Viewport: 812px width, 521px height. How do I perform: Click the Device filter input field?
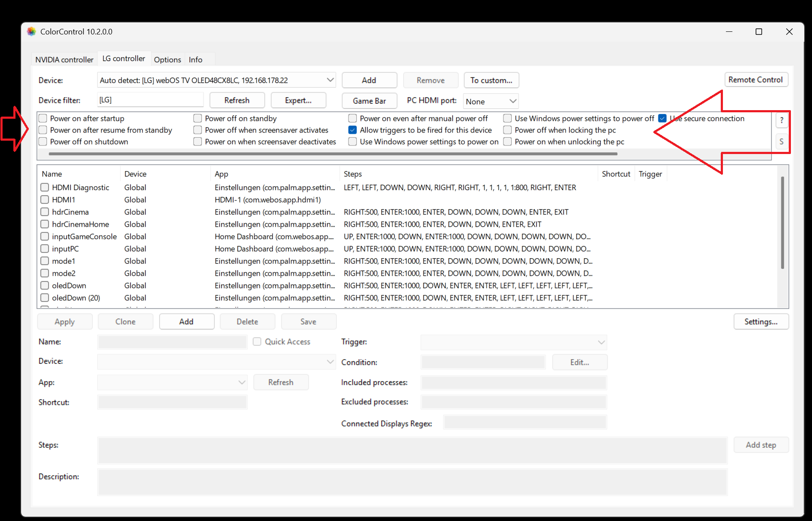pyautogui.click(x=150, y=100)
